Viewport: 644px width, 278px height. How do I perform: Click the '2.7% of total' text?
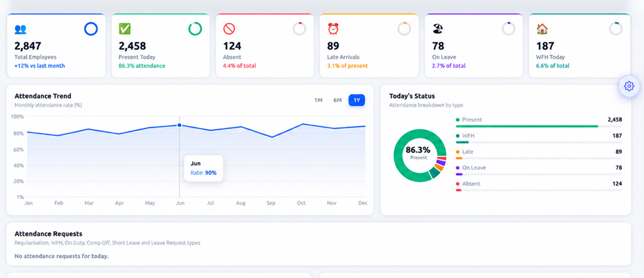[x=449, y=66]
